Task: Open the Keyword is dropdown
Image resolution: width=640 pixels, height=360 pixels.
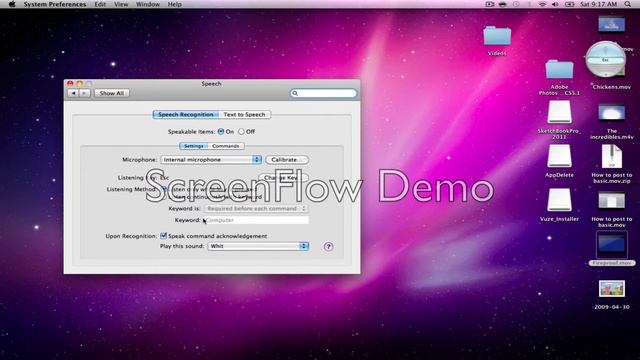Action: (x=256, y=209)
